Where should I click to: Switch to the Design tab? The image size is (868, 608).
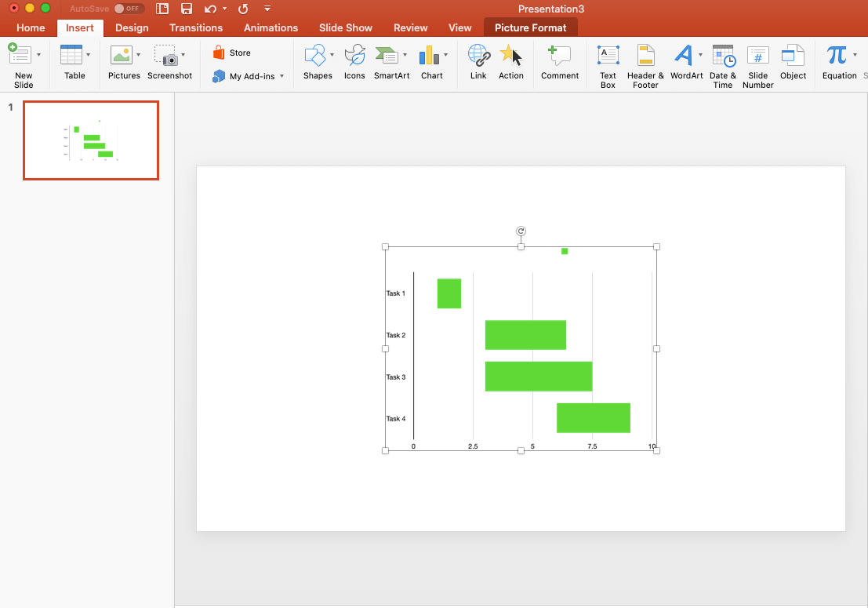[132, 27]
